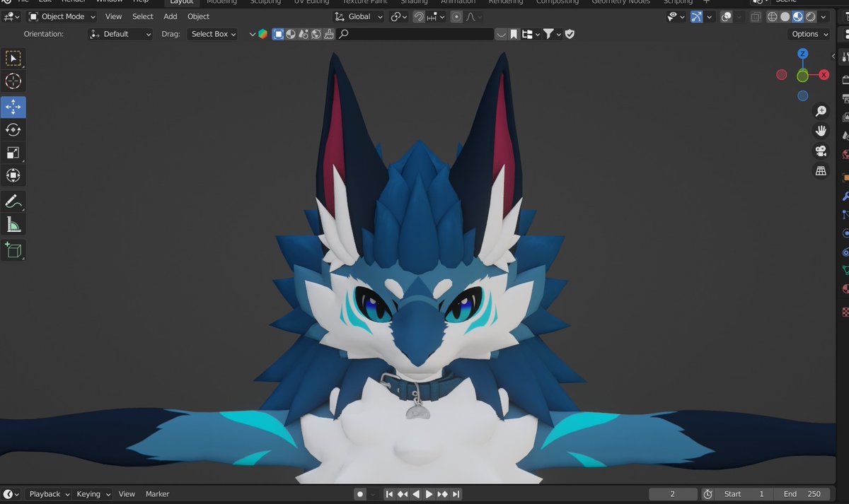Open the Keying dropdown in the timeline

[93, 494]
